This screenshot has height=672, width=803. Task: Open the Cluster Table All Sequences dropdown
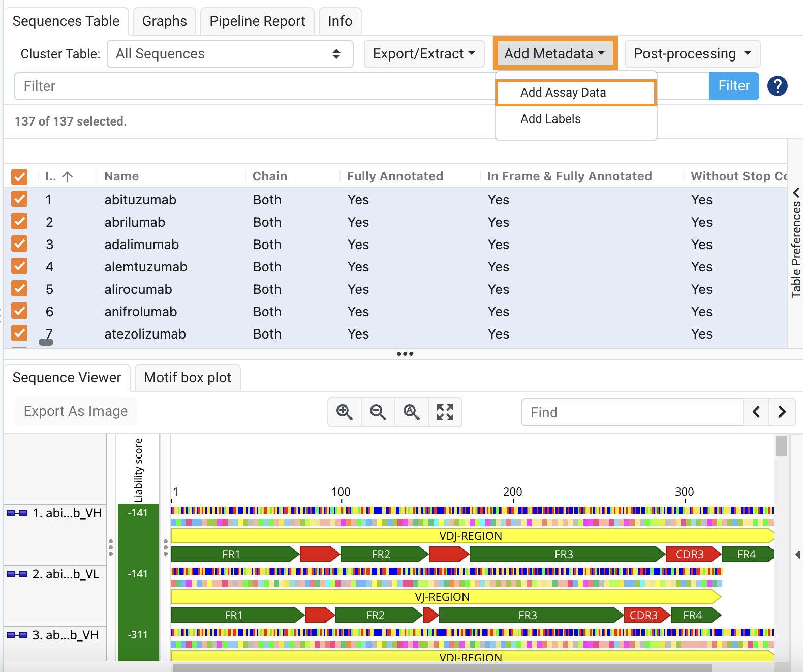point(230,54)
